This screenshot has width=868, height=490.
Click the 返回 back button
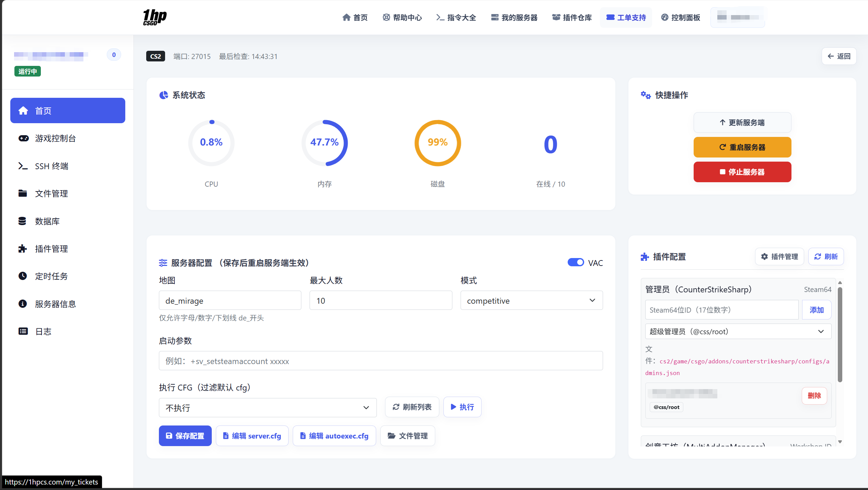(x=839, y=56)
